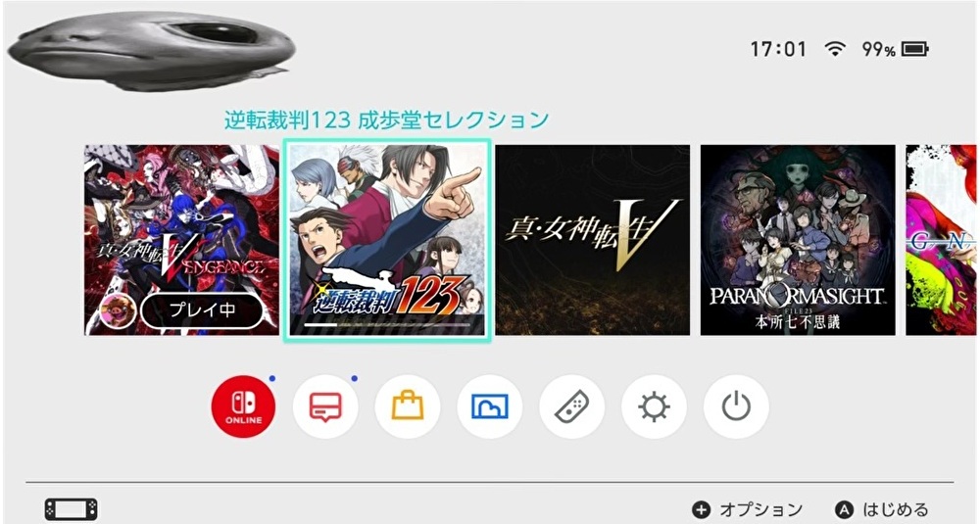
Task: Click the プレイ中 badge
Action: 202,310
